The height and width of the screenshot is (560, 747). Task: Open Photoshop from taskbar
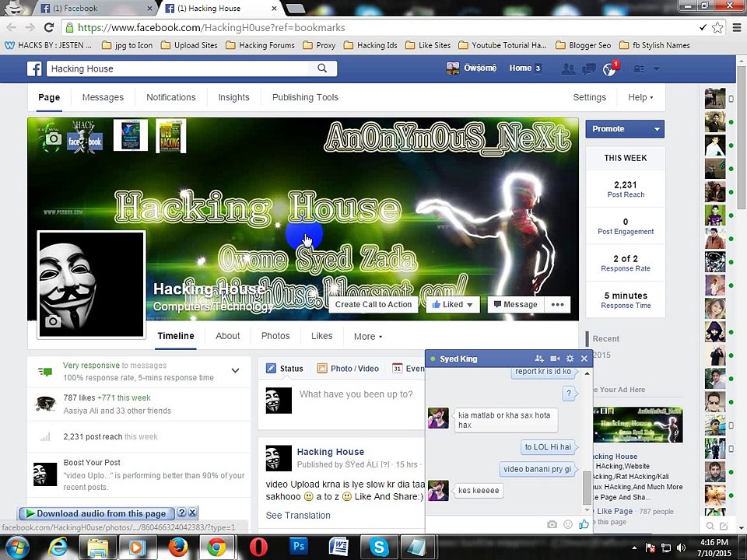[299, 547]
